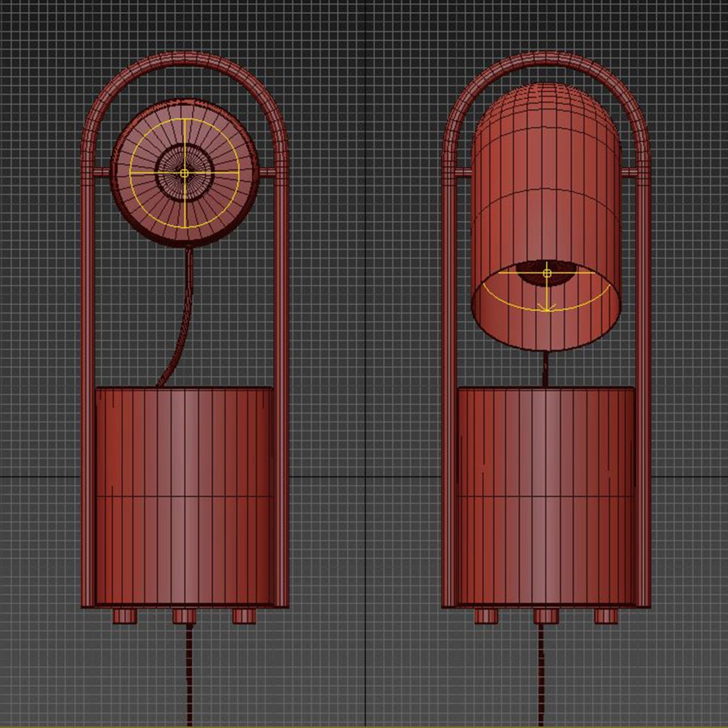Pick the middle foot under right lamp base
Screen dimensions: 728x728
click(546, 616)
